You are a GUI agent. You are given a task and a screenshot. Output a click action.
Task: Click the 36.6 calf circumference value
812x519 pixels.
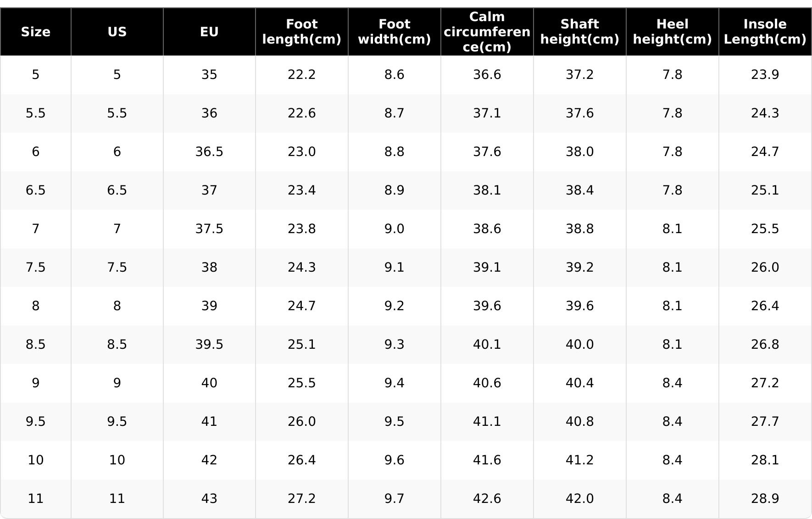tap(487, 74)
